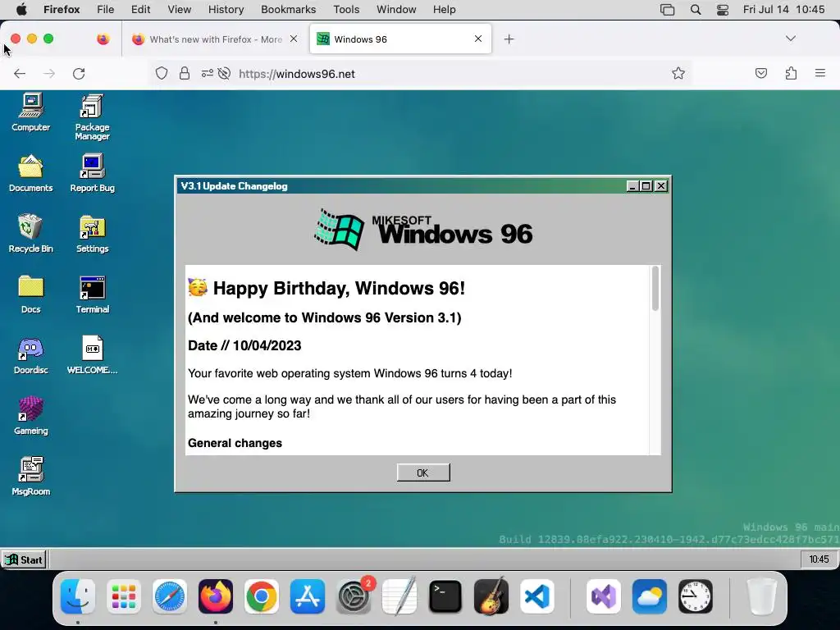The height and width of the screenshot is (630, 840).
Task: Open GarageBand from the Dock
Action: pos(491,596)
